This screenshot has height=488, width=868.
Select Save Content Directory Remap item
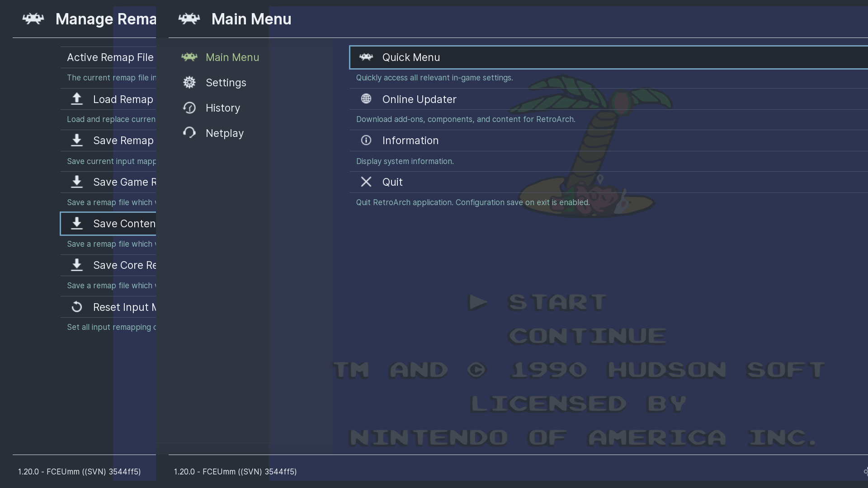point(124,224)
